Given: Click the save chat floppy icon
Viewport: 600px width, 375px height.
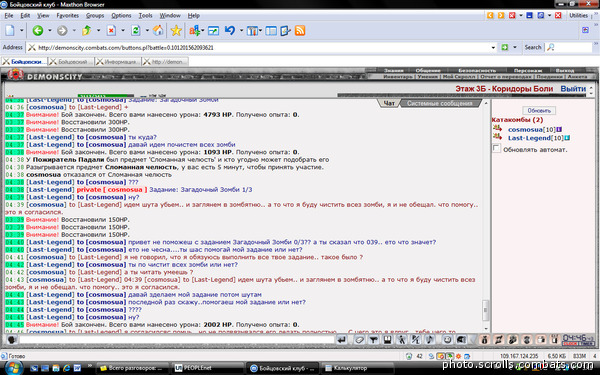Looking at the screenshot, I should 388,339.
